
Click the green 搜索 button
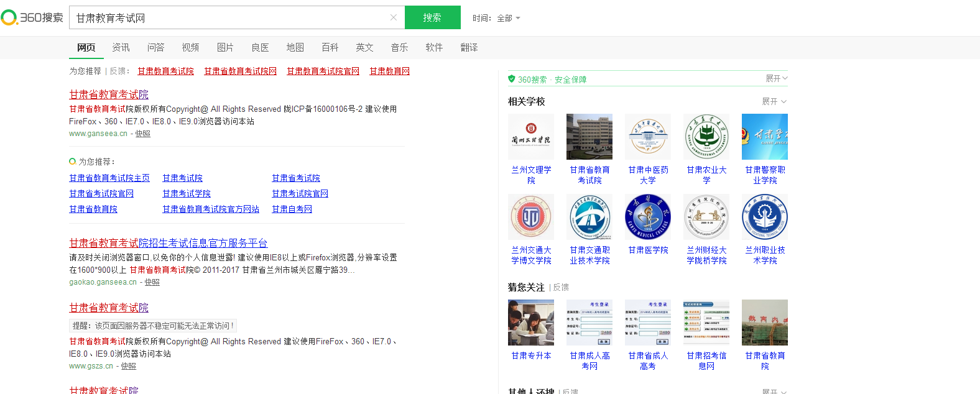[433, 17]
